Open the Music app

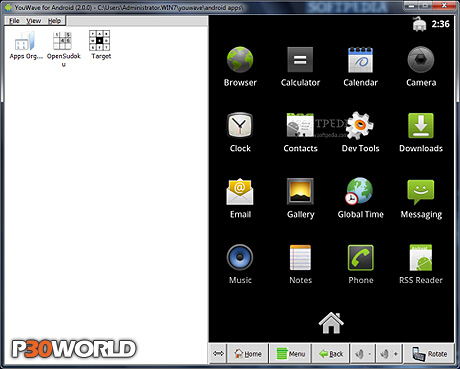pyautogui.click(x=240, y=257)
